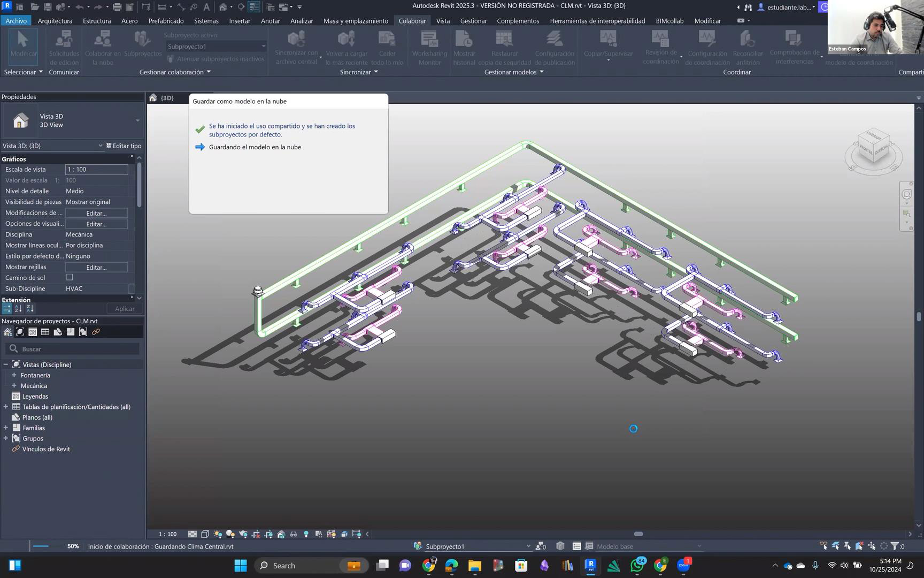Switch to the Sistemas ribbon tab
Image resolution: width=924 pixels, height=578 pixels.
(206, 21)
